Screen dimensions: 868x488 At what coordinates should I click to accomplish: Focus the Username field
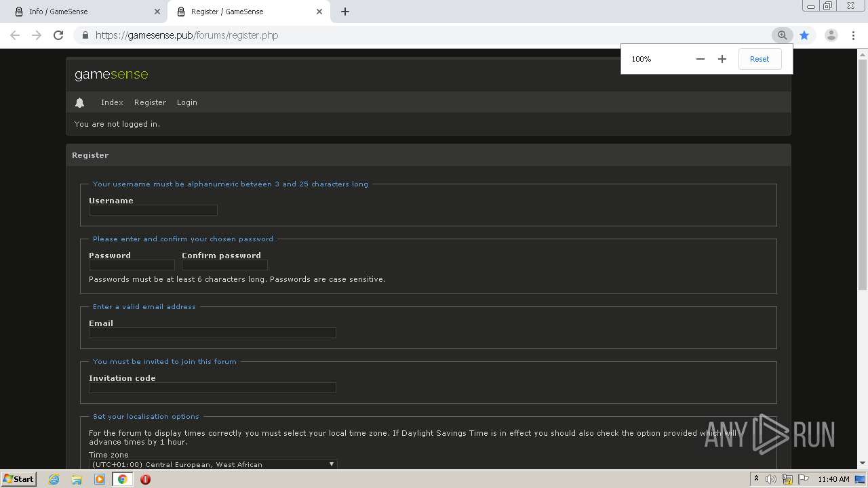153,210
